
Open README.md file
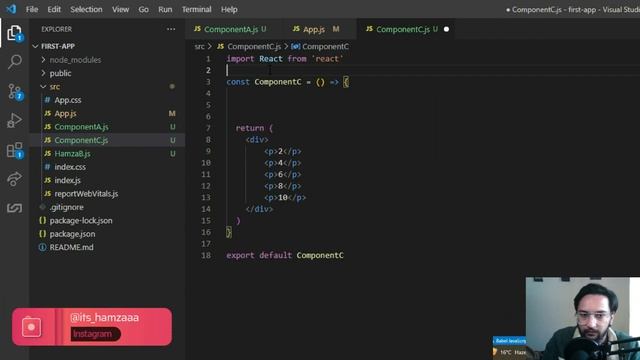(71, 247)
